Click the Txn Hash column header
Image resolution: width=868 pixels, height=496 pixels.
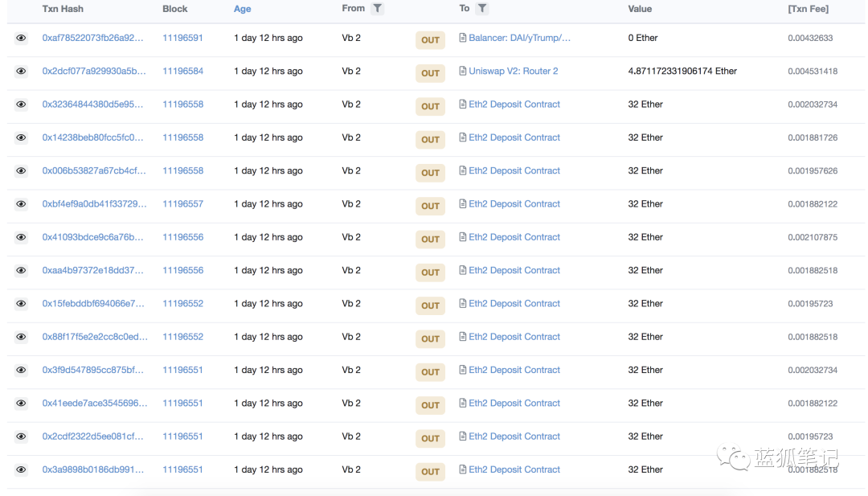(x=63, y=9)
